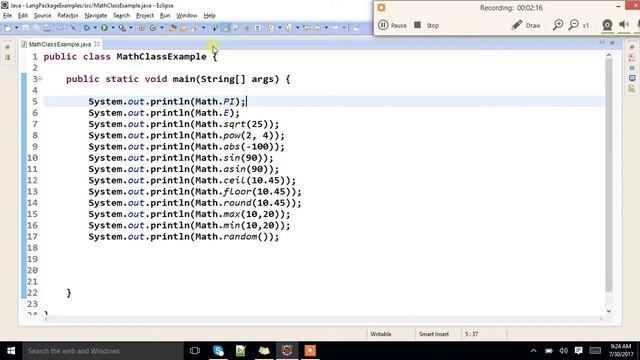Image resolution: width=640 pixels, height=360 pixels.
Task: Click the green Run toolbar button
Action: [x=104, y=28]
